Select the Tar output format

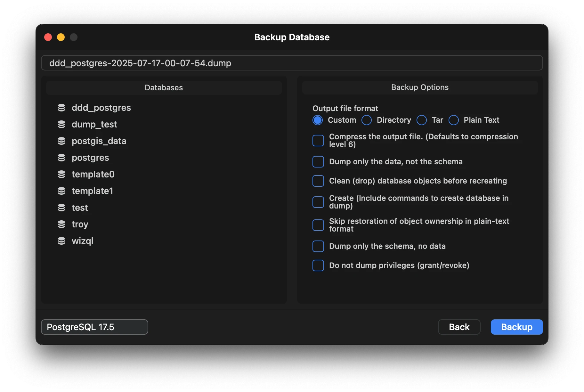(x=421, y=120)
